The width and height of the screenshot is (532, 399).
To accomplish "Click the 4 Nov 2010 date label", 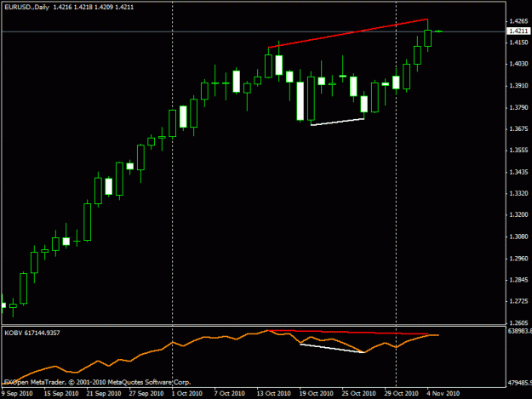I will coord(443,393).
